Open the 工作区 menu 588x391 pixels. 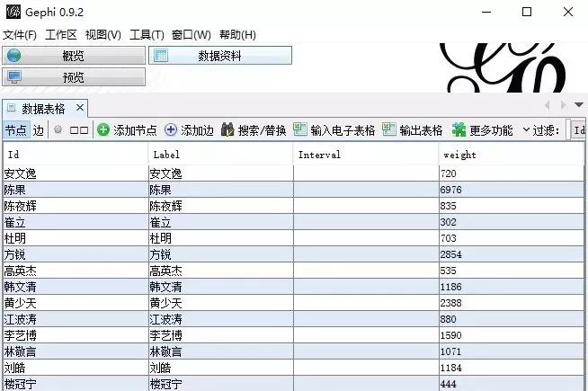pos(61,35)
